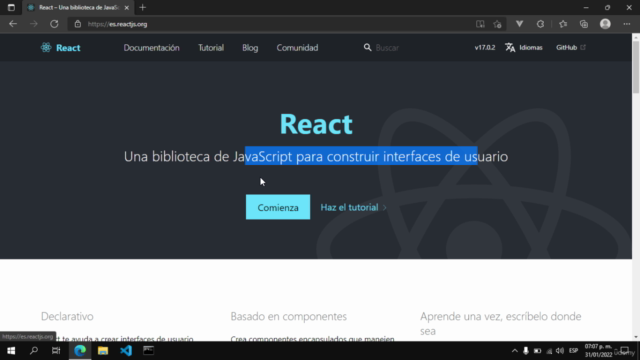Click the React hero title
This screenshot has width=640, height=360.
click(316, 124)
